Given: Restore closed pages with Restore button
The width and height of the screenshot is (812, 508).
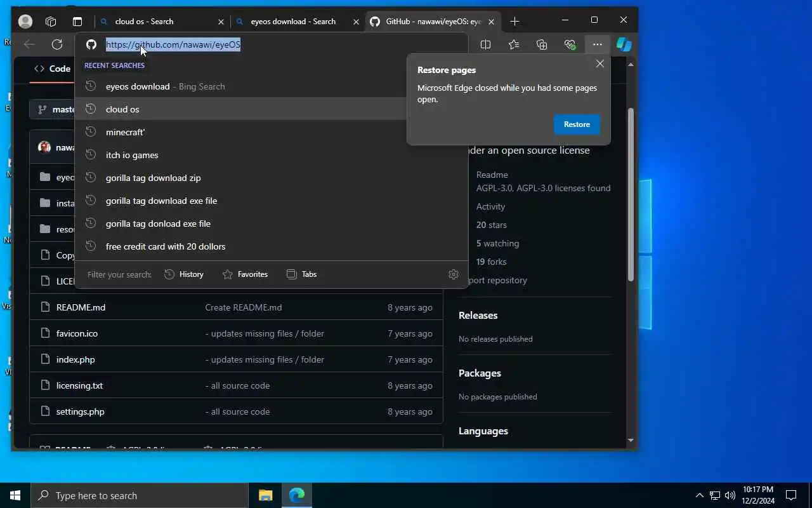Looking at the screenshot, I should tap(577, 124).
